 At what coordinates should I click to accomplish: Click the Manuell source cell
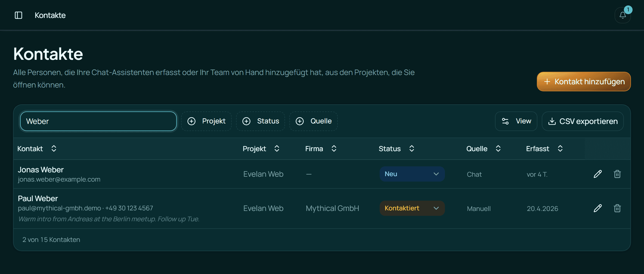tap(479, 208)
